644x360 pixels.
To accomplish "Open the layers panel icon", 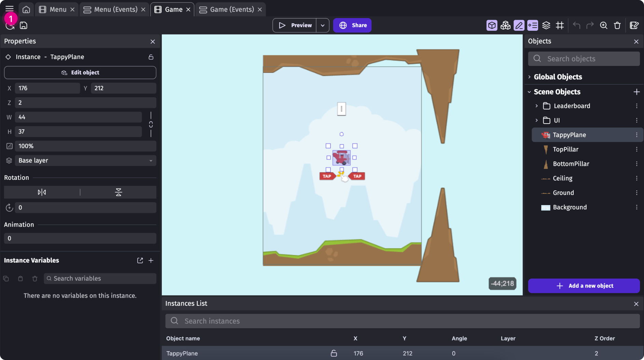I will 546,25.
